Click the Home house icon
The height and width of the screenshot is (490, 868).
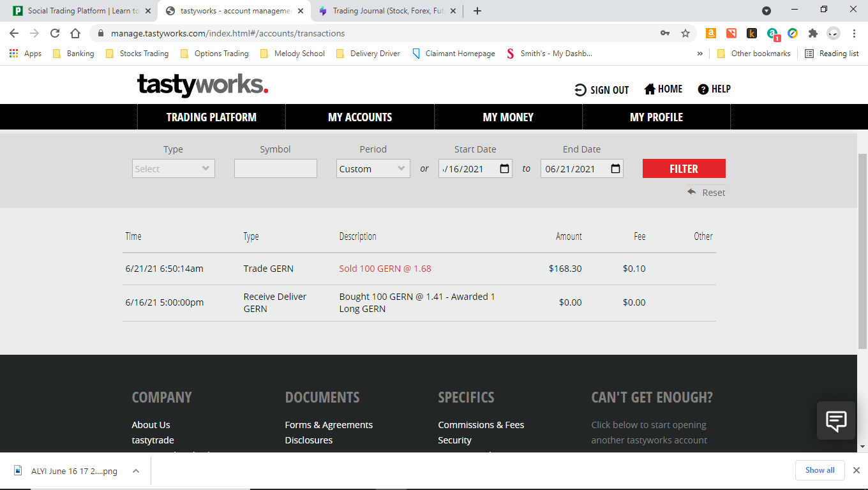coord(650,89)
